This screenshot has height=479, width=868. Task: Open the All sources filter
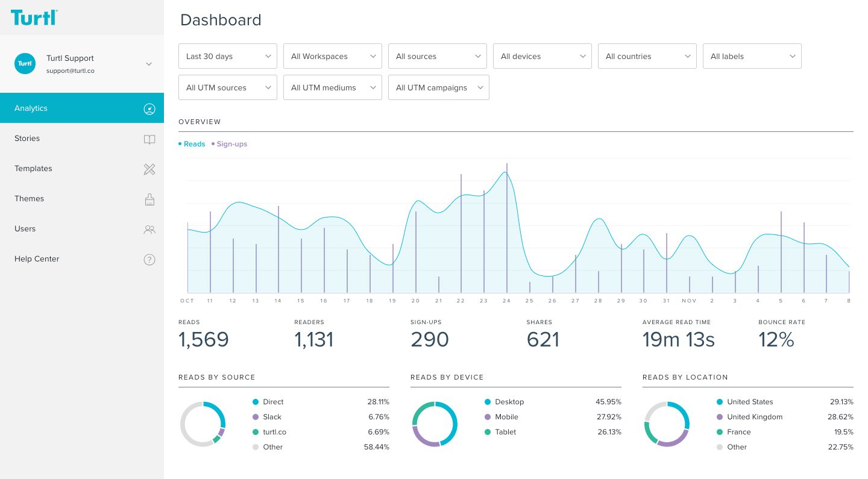click(x=438, y=56)
